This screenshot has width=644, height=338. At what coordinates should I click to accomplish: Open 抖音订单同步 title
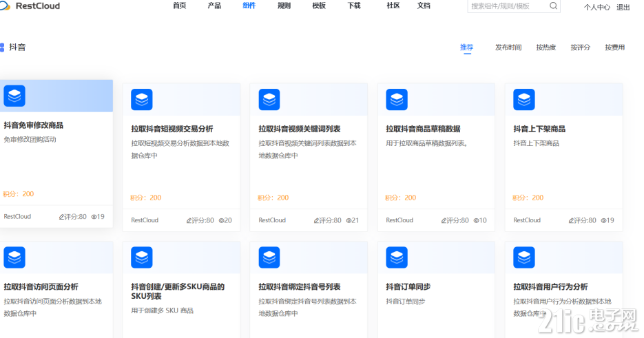click(408, 286)
